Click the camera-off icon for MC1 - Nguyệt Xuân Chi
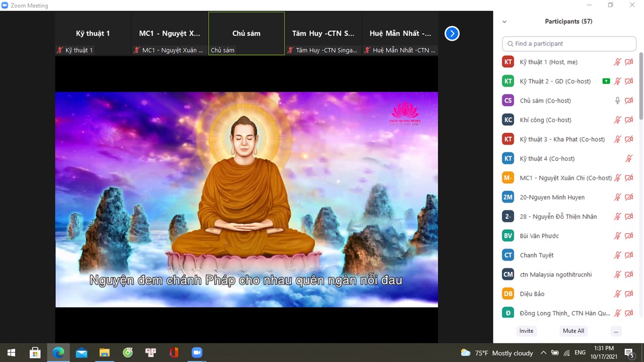644x362 pixels. [629, 177]
